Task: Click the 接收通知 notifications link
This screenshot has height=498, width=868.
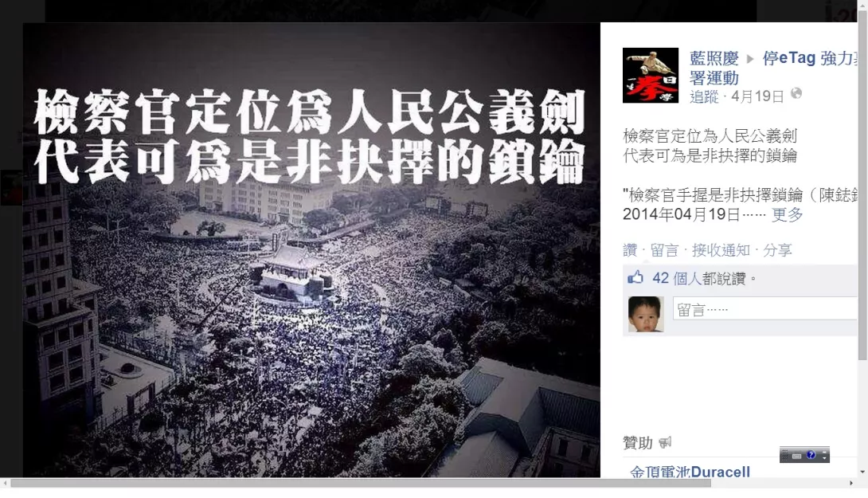Action: pyautogui.click(x=721, y=250)
